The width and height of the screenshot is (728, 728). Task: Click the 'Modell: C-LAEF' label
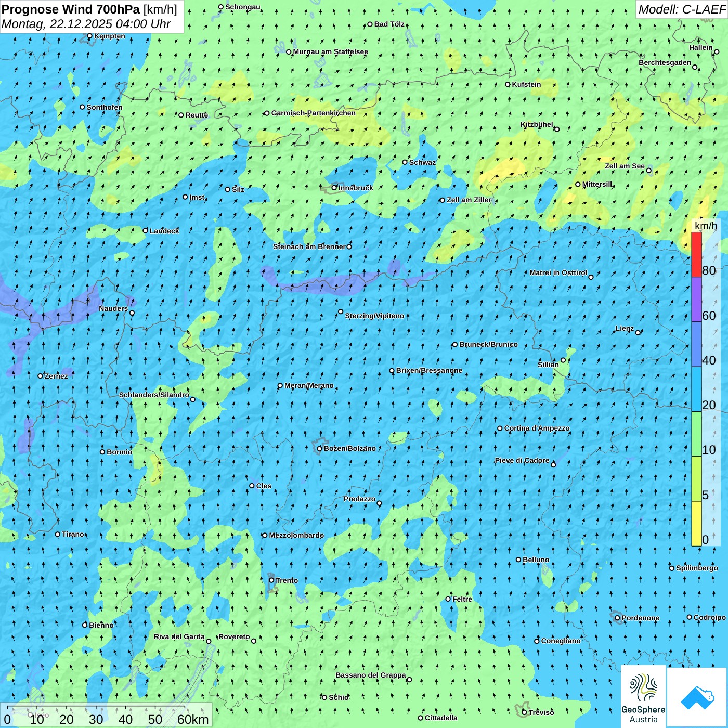coord(682,9)
